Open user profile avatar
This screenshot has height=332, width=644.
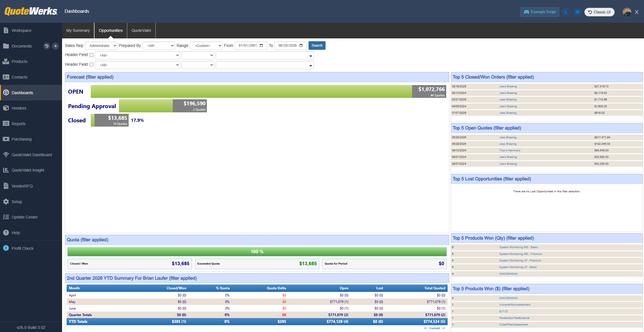[627, 12]
